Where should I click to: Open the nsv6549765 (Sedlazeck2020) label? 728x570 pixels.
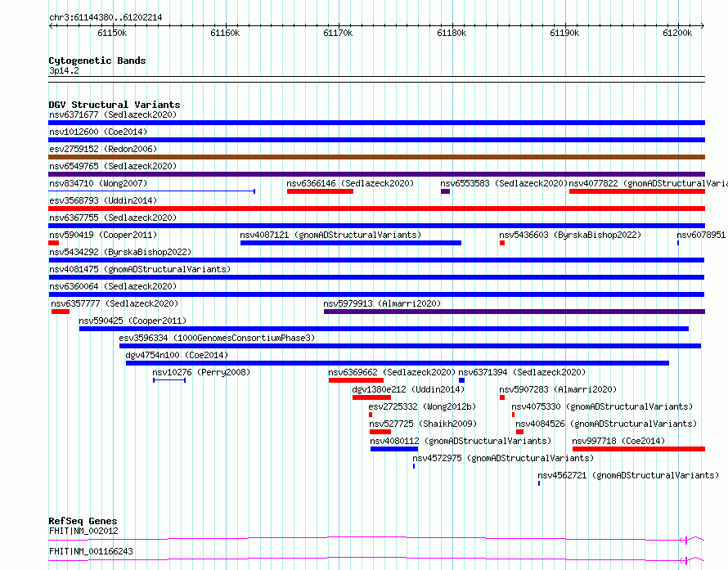pos(113,166)
